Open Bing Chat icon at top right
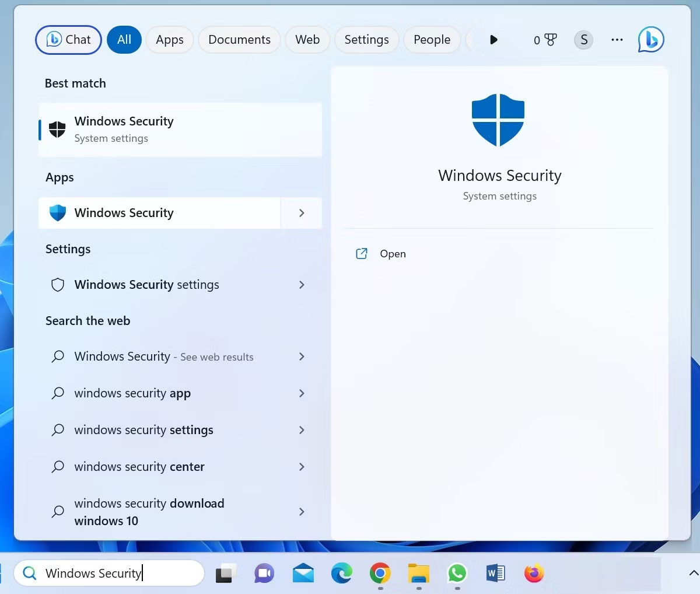Screen dimensions: 700x594 pyautogui.click(x=651, y=40)
